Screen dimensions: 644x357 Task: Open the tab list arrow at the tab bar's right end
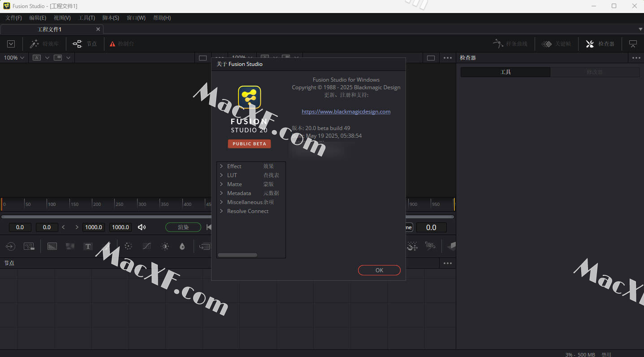click(640, 29)
